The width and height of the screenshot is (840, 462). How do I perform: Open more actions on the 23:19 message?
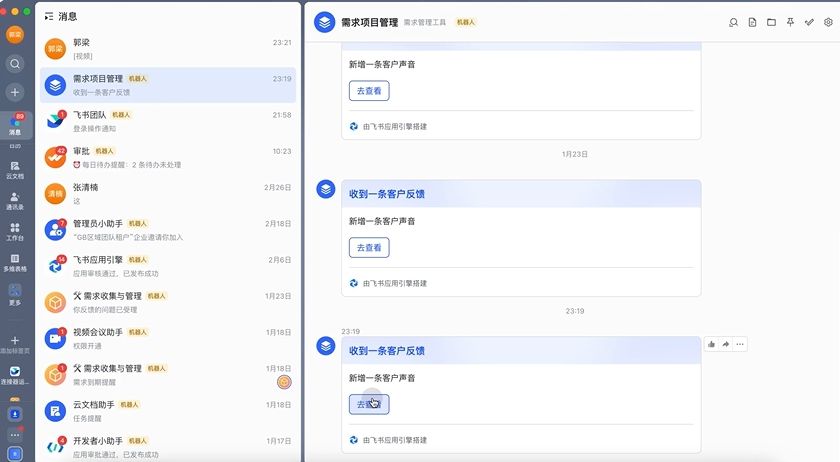[x=740, y=344]
